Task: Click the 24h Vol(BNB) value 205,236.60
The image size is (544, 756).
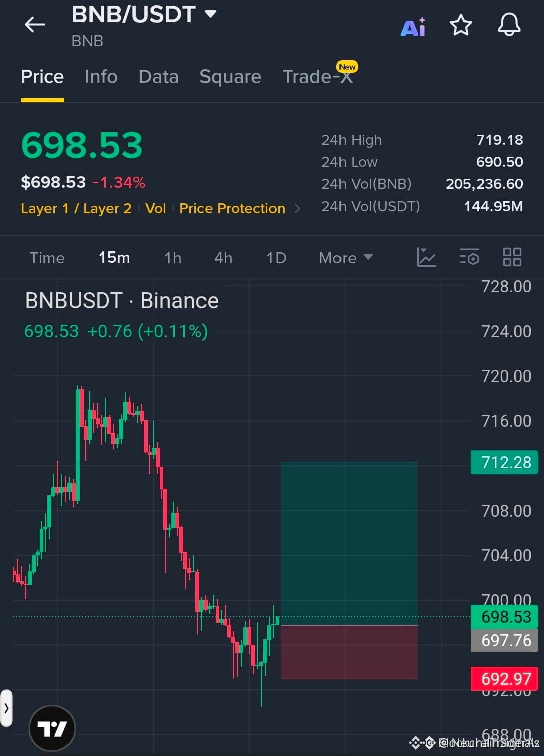Action: 484,184
